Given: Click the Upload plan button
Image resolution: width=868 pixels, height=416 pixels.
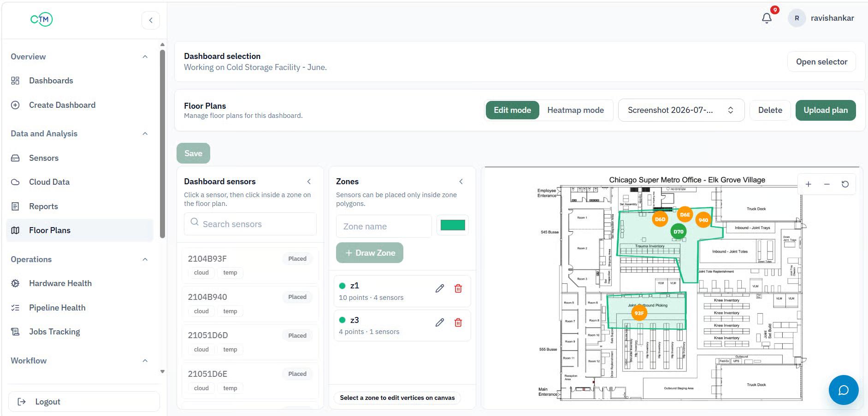Looking at the screenshot, I should [826, 110].
